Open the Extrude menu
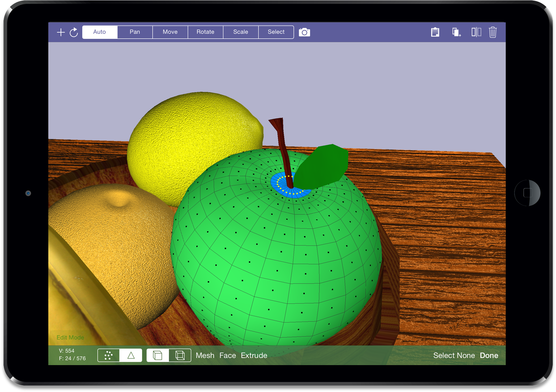Viewport: 556px width, 392px height. pos(254,355)
